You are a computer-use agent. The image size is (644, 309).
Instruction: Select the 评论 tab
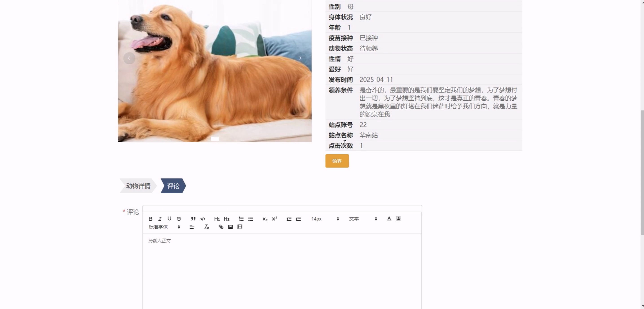tap(173, 186)
